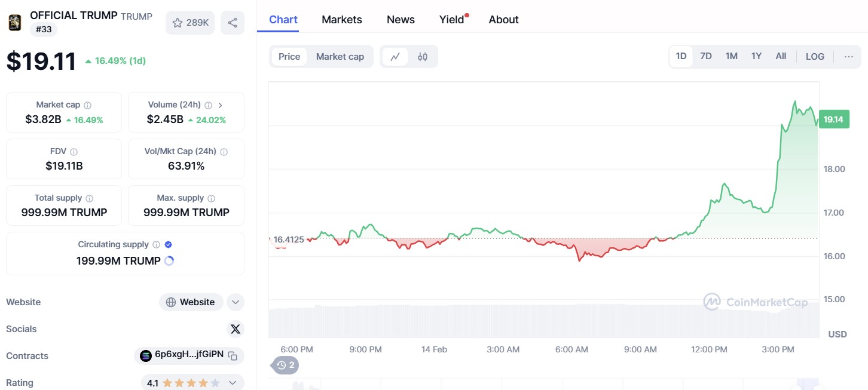Click Market cap info icon
This screenshot has height=390, width=868.
pyautogui.click(x=88, y=105)
